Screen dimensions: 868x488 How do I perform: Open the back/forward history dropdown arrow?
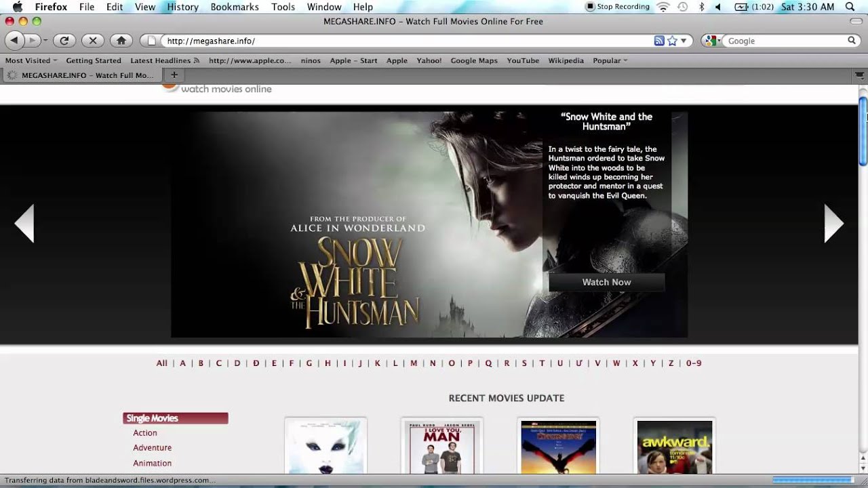(x=45, y=41)
